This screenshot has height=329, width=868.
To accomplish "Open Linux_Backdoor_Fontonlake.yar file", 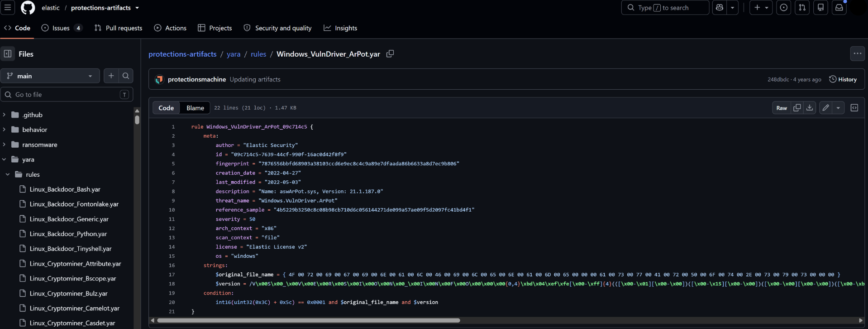I will 74,204.
